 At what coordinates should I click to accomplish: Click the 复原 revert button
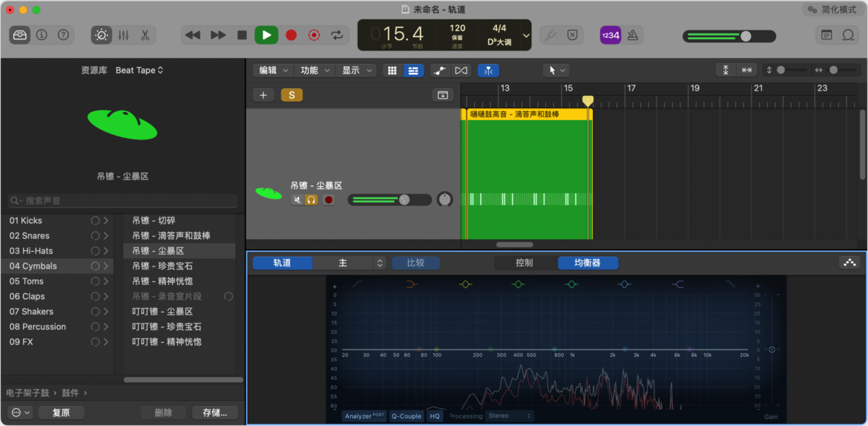point(61,413)
